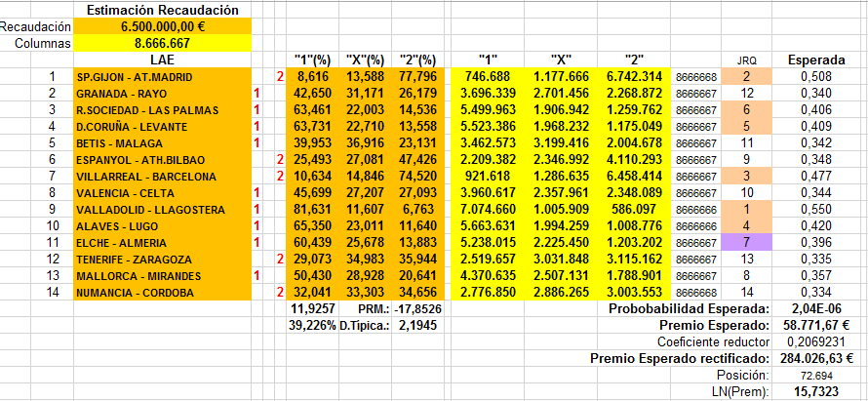Select the 3.199.416 columns cell

[561, 142]
